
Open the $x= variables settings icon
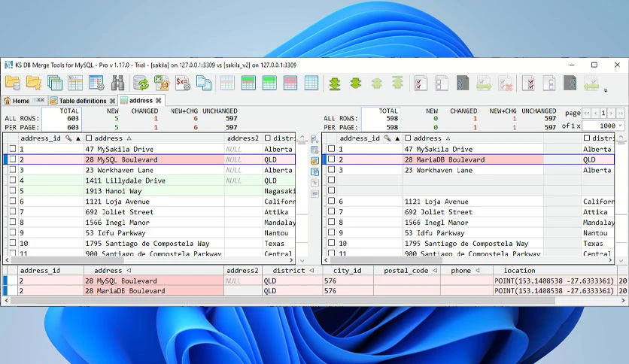[183, 83]
